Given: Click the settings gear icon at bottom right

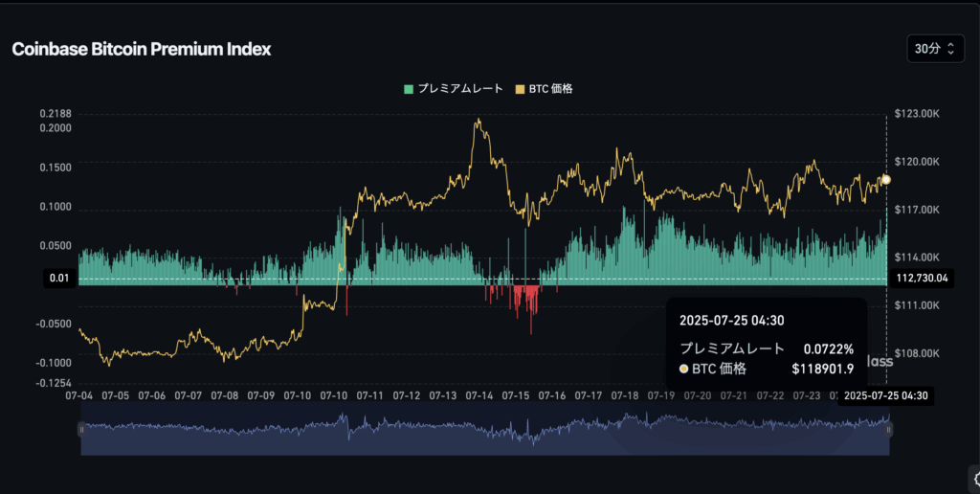Looking at the screenshot, I should [x=975, y=479].
